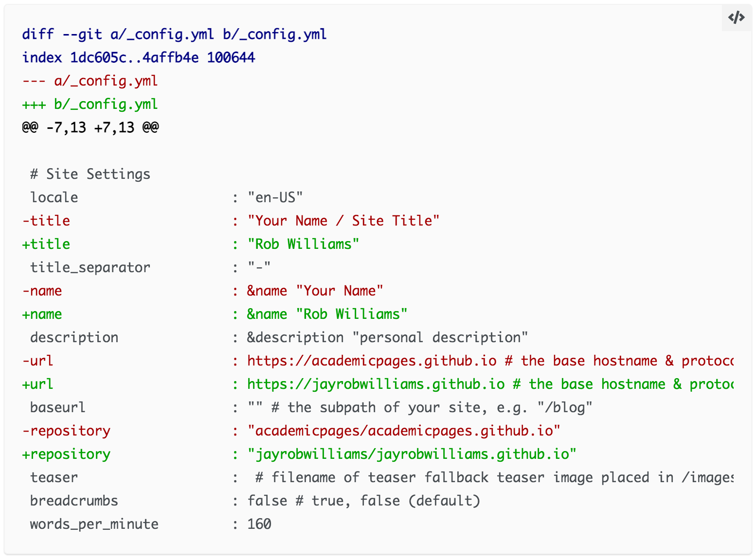This screenshot has width=756, height=558.
Task: Click the removed academicpages repository value
Action: click(x=404, y=431)
